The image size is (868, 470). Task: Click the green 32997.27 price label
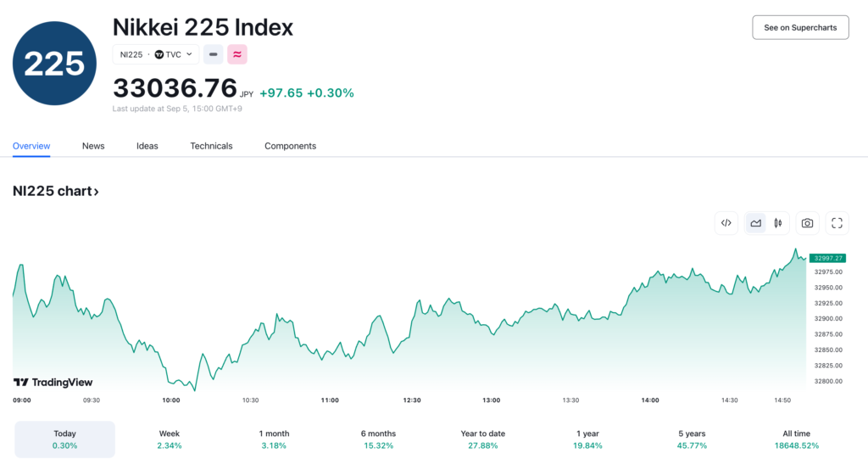pos(827,258)
